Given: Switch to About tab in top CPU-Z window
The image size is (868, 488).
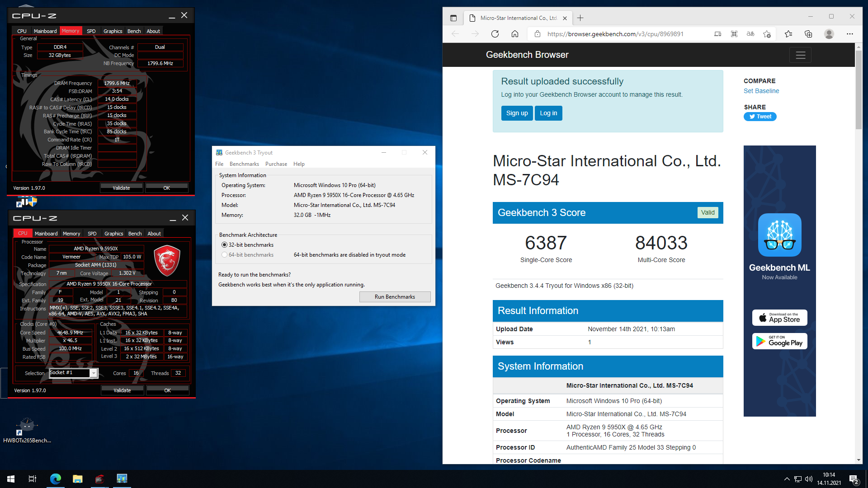Looking at the screenshot, I should (153, 31).
